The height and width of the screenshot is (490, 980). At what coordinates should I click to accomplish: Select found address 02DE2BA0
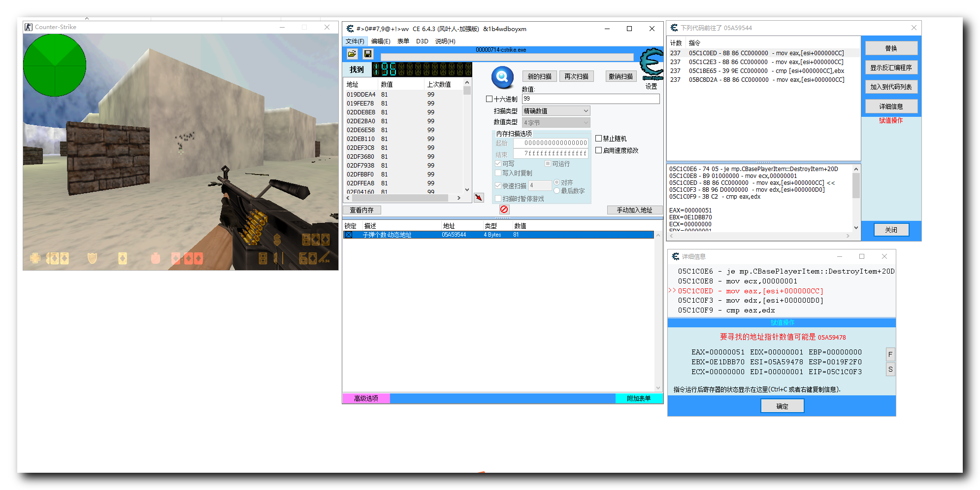(x=361, y=121)
